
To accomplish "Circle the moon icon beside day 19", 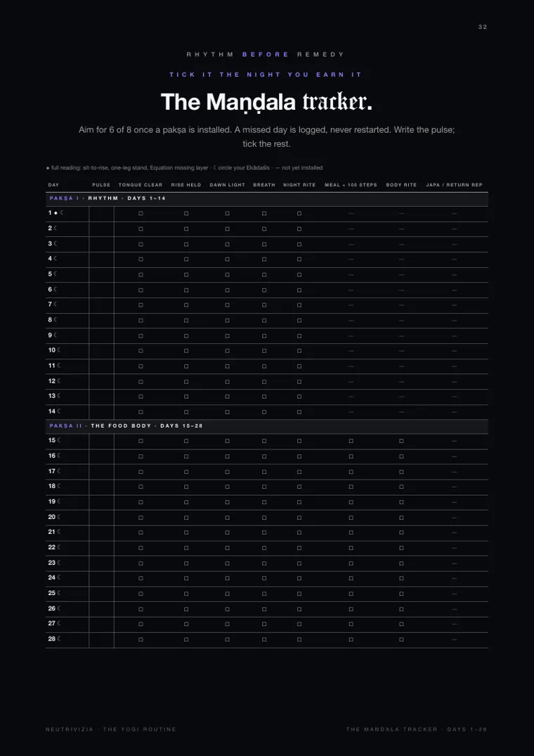I will coord(59,501).
